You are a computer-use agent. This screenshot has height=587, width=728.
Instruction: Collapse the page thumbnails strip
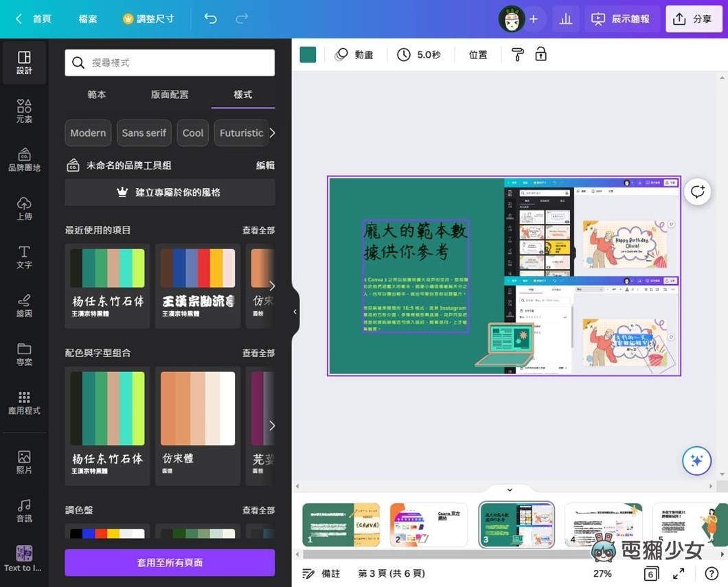[509, 490]
